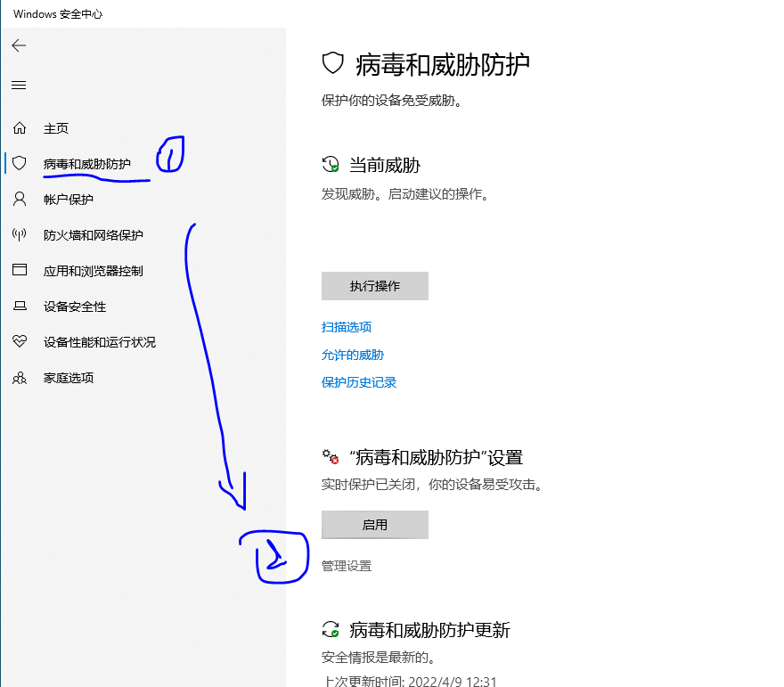Click the text 安全情报是最新的。

pos(379,658)
